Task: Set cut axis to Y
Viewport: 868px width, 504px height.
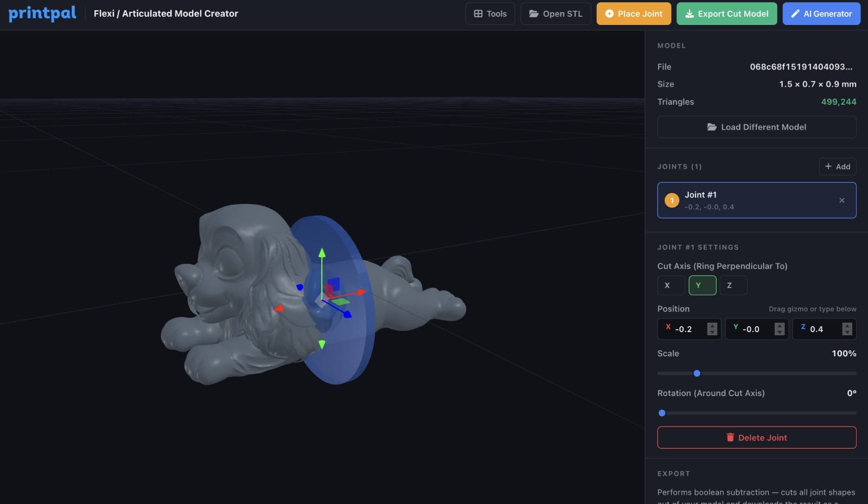Action: (x=702, y=285)
